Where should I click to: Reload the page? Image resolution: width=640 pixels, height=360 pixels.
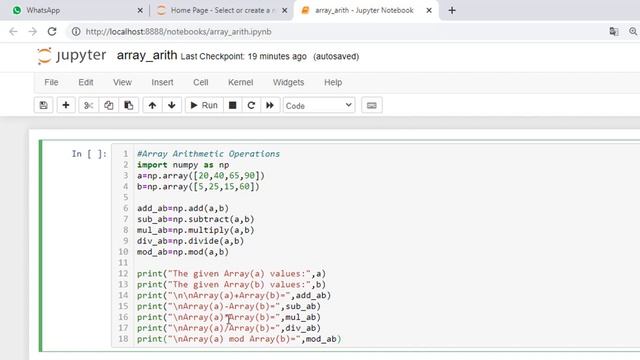point(52,31)
